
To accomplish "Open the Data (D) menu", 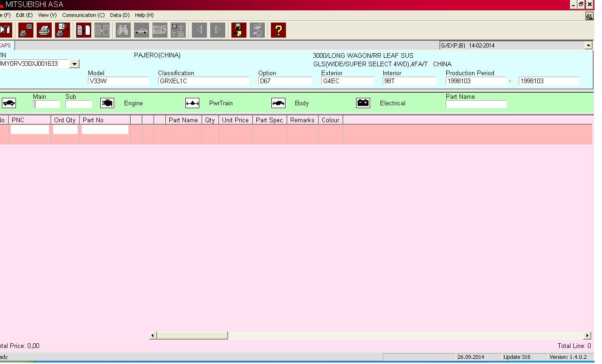I will (x=119, y=15).
